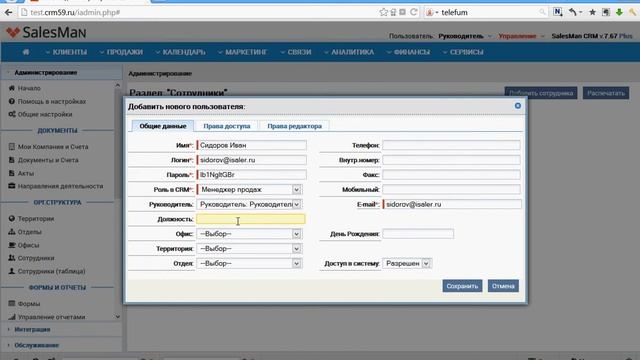The height and width of the screenshot is (360, 640).
Task: Click the E-mail input field
Action: click(451, 204)
